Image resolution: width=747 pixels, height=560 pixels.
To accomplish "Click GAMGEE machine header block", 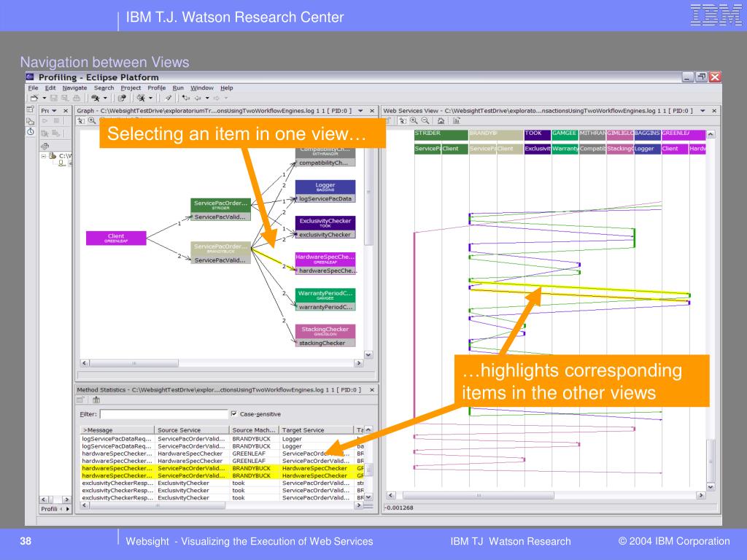I will point(565,134).
